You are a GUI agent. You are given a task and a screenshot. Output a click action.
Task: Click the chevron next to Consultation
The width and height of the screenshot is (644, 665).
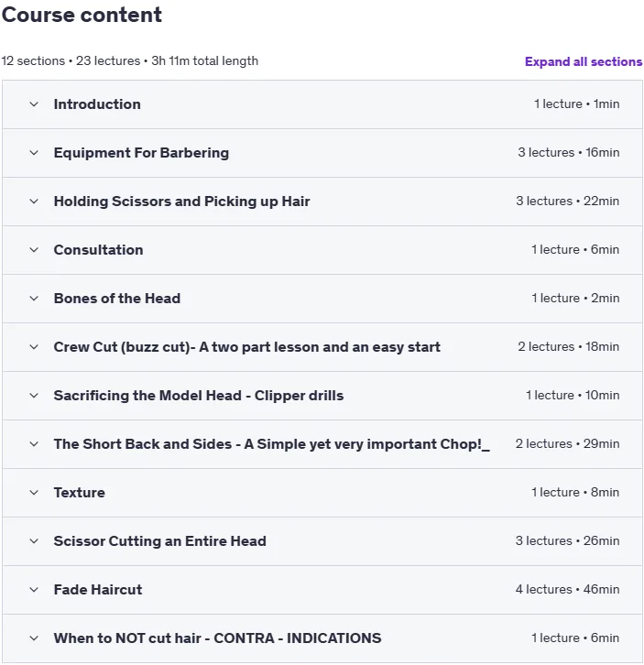pos(34,250)
